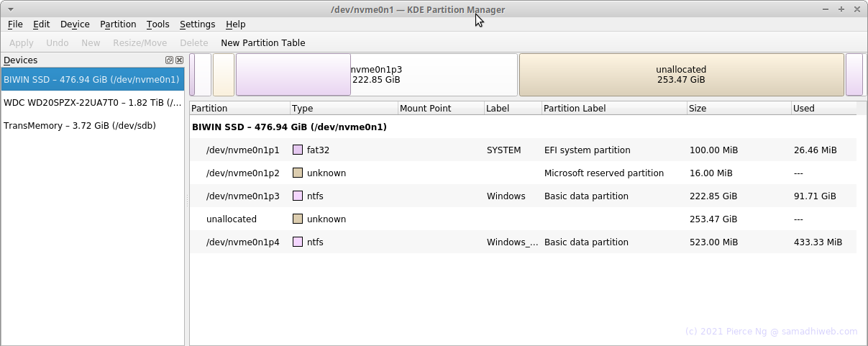This screenshot has height=346, width=868.
Task: Click the fat32 color swatch for nvme0n1p1
Action: (x=298, y=150)
